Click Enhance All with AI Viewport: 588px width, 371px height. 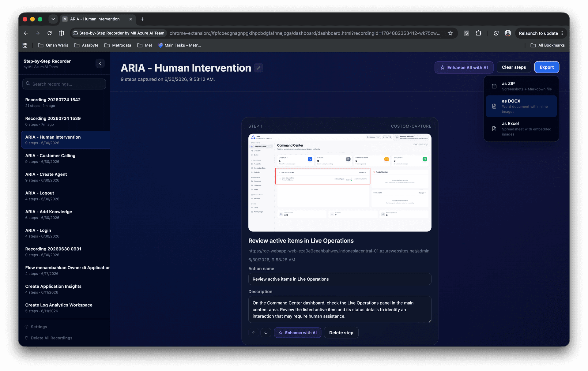point(464,67)
